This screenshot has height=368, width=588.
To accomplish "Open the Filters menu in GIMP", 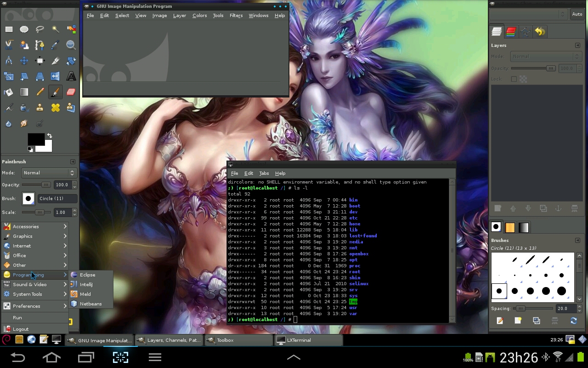I will click(x=236, y=15).
